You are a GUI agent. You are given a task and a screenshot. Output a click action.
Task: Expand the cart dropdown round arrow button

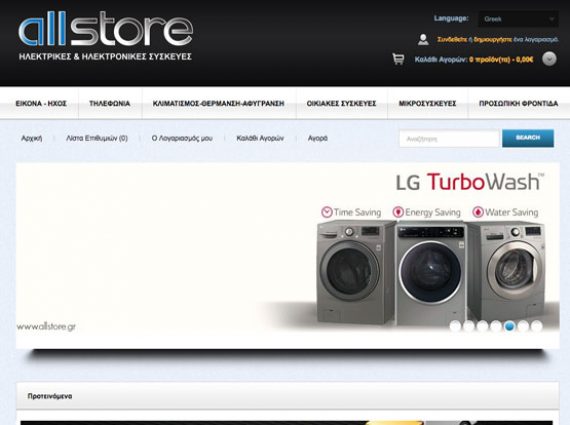pos(549,59)
